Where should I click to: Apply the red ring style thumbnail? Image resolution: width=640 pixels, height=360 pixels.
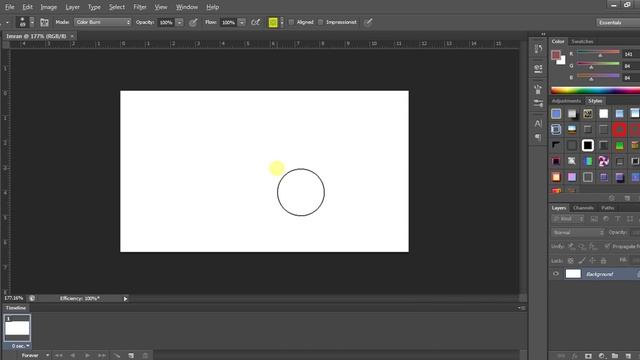(620, 130)
